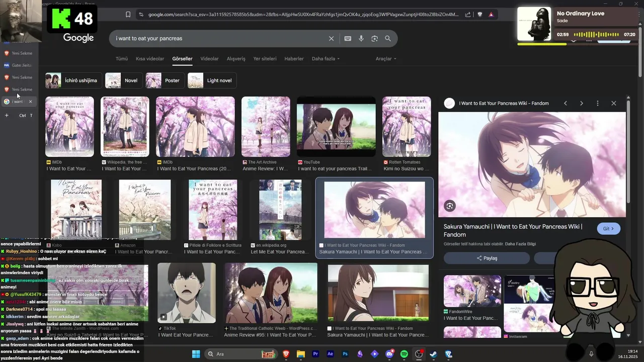Clear the search box with the X icon
Screen dimensions: 644x362
[331, 38]
